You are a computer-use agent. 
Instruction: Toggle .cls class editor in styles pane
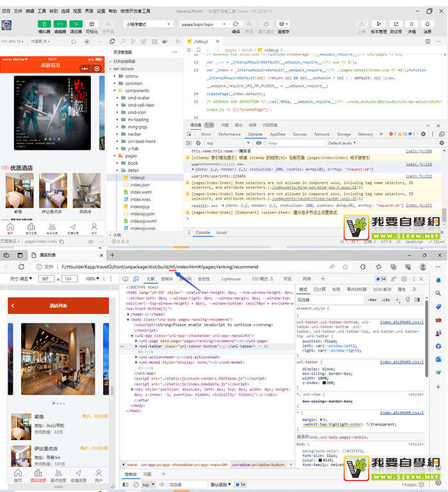point(386,300)
